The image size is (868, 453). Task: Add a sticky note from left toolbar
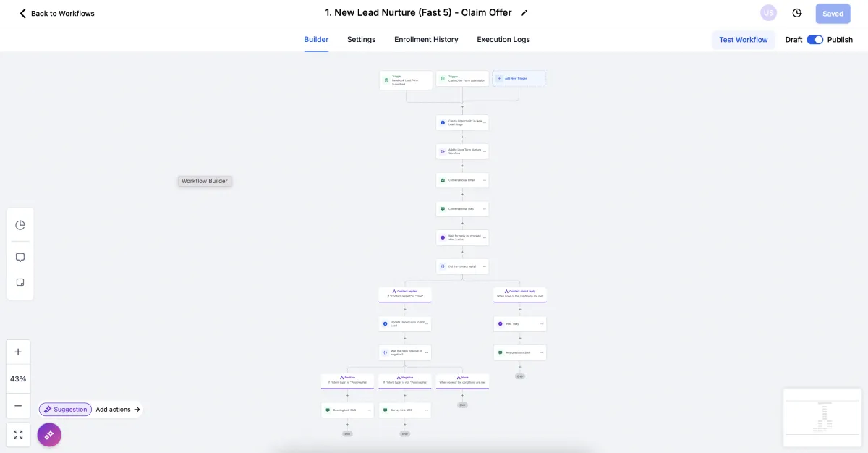click(20, 282)
